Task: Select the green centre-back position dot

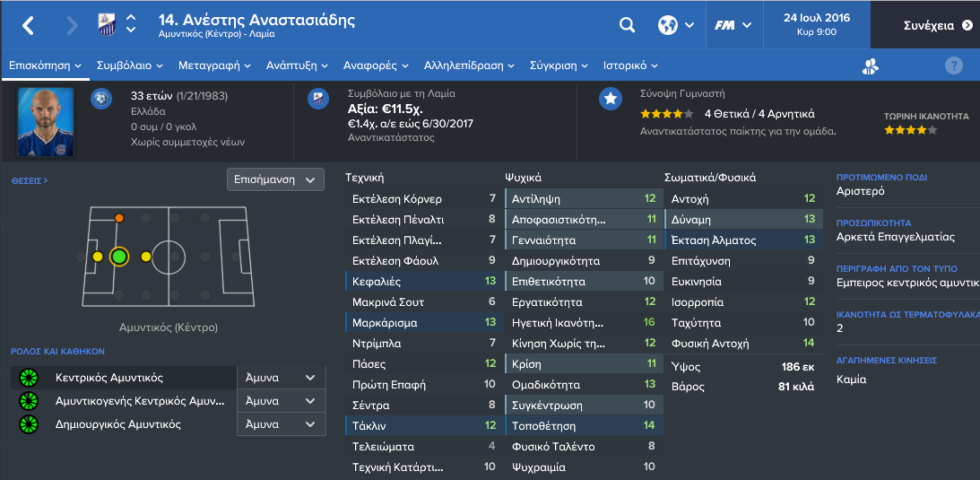Action: (x=118, y=257)
